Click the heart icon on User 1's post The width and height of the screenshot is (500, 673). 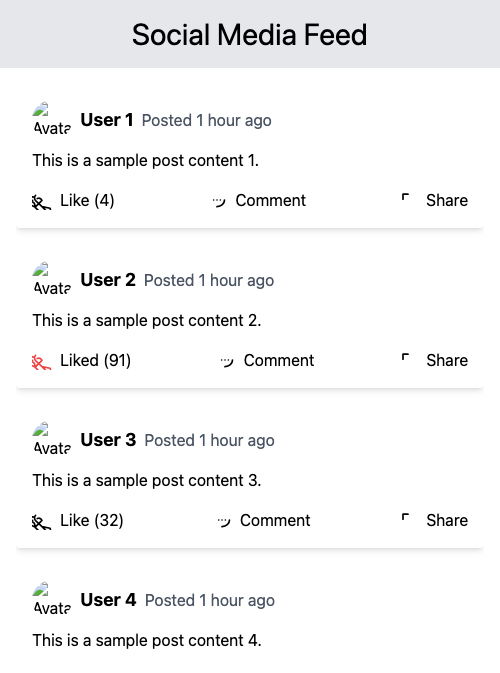[x=42, y=201]
